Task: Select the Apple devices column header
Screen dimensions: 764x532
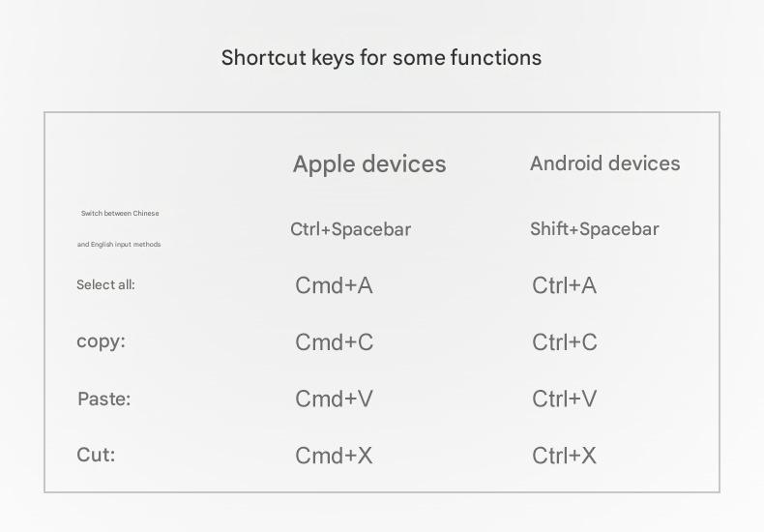Action: 369,164
